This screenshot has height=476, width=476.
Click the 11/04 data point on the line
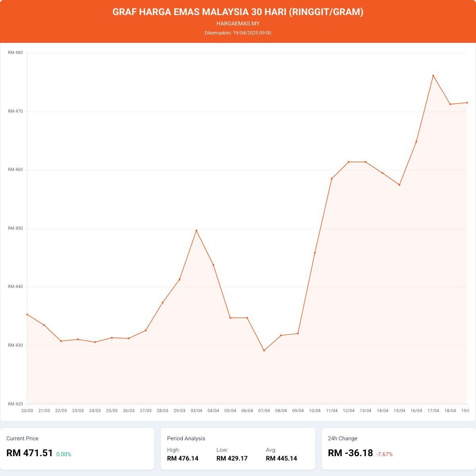click(x=332, y=178)
